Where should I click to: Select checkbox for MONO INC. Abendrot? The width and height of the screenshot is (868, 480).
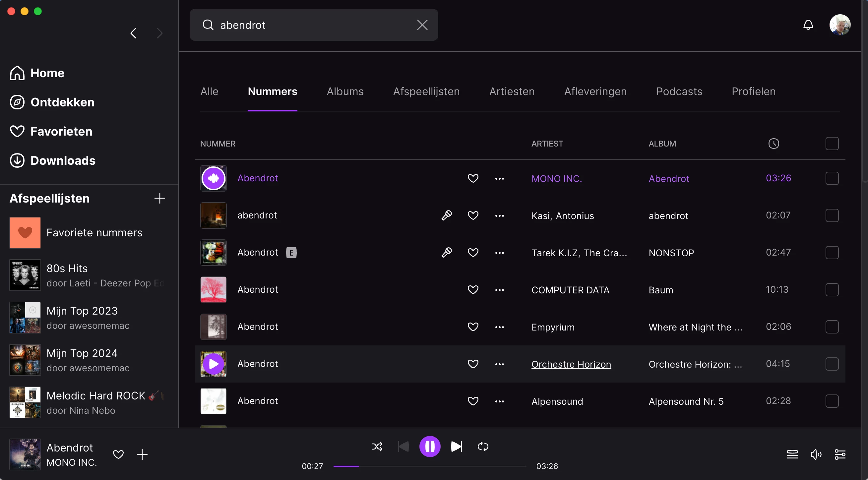tap(832, 178)
